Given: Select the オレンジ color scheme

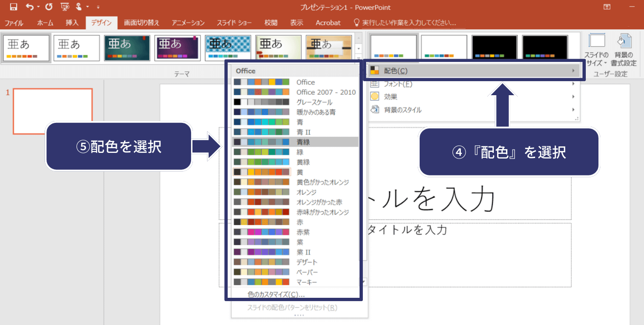Looking at the screenshot, I should click(296, 192).
